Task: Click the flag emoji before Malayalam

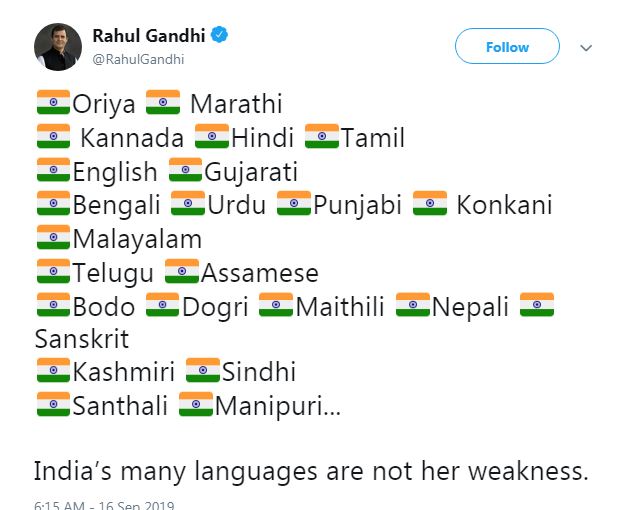Action: (x=53, y=239)
